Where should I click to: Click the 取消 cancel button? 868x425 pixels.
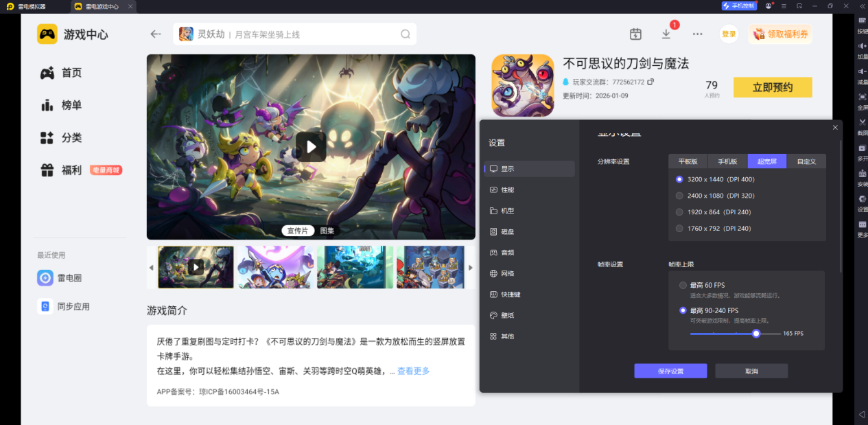(x=751, y=371)
